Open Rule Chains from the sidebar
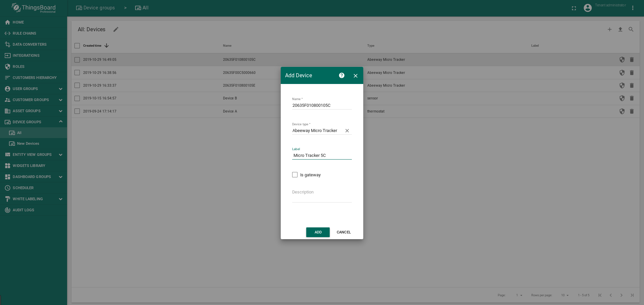This screenshot has width=644, height=305. 24,33
